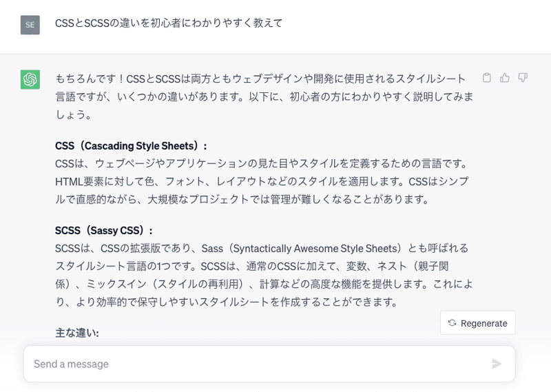This screenshot has height=392, width=551.
Task: Click the line starting スタイルシート言語の1つです
Action: pos(251,266)
